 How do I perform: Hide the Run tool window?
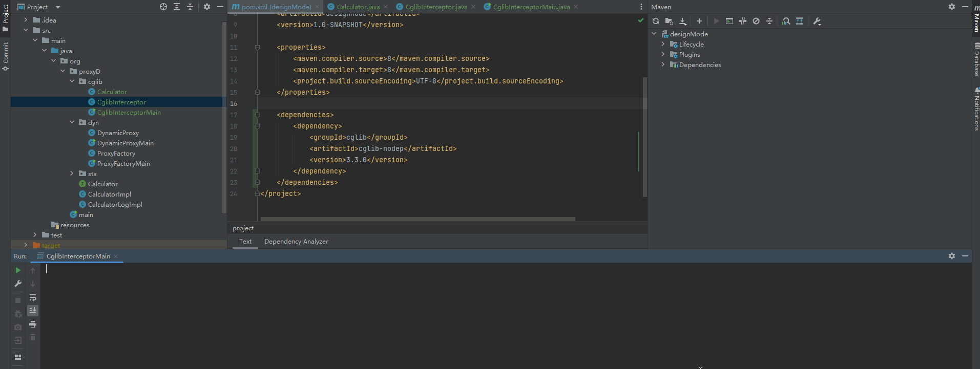click(965, 256)
